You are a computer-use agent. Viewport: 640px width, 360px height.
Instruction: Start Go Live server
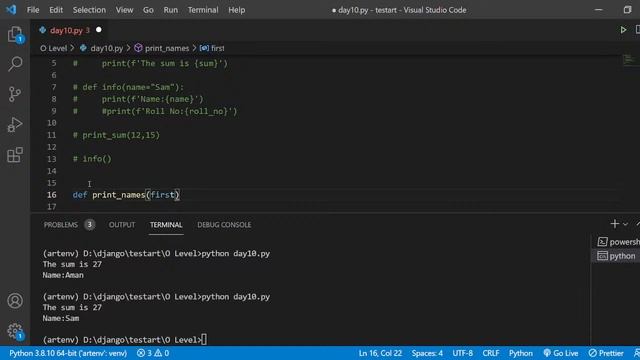click(x=561, y=353)
